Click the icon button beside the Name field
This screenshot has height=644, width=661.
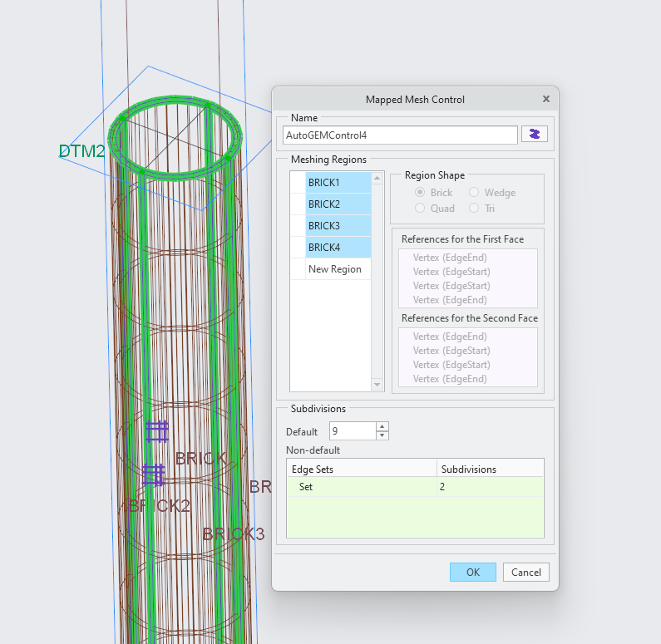534,135
